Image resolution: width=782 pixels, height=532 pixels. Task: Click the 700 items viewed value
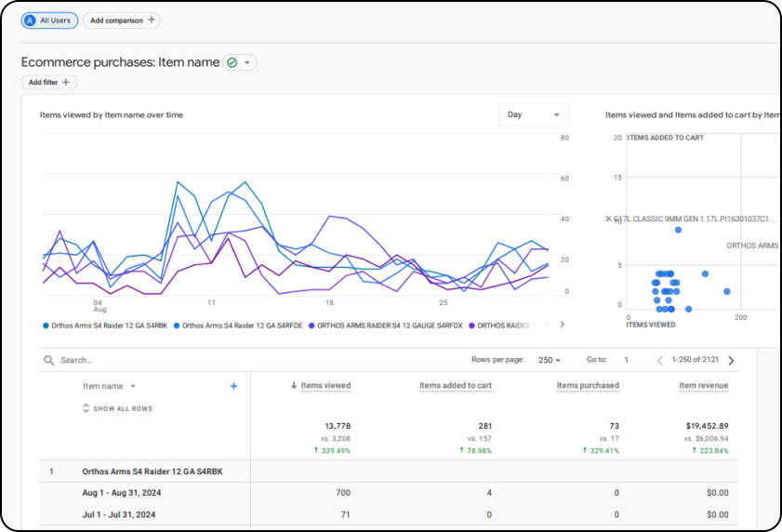pos(343,493)
